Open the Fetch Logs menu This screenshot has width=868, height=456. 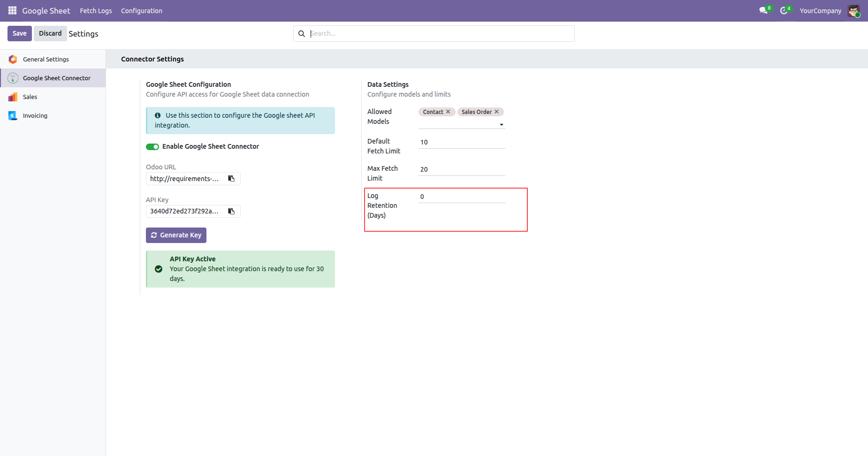(x=96, y=11)
